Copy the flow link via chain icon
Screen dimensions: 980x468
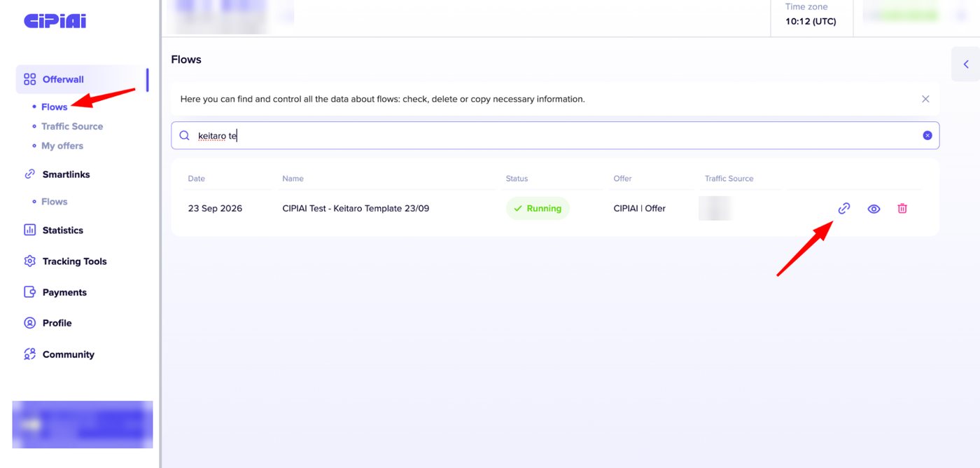click(x=844, y=208)
